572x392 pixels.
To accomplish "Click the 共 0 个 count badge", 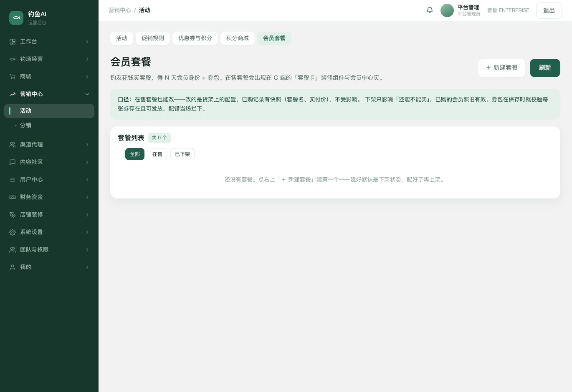I will (x=159, y=138).
